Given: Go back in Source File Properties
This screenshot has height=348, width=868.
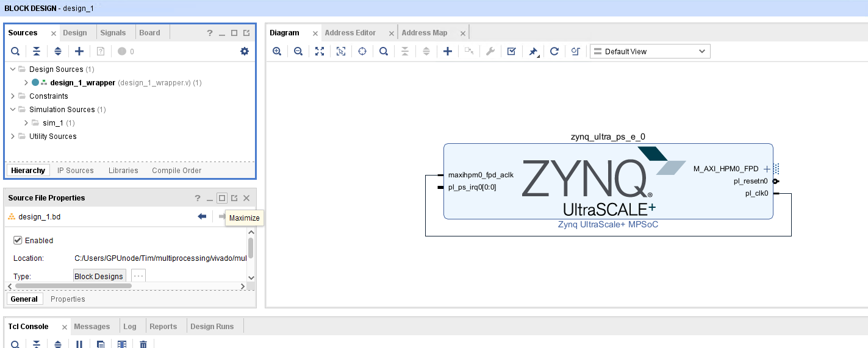Looking at the screenshot, I should [x=202, y=216].
